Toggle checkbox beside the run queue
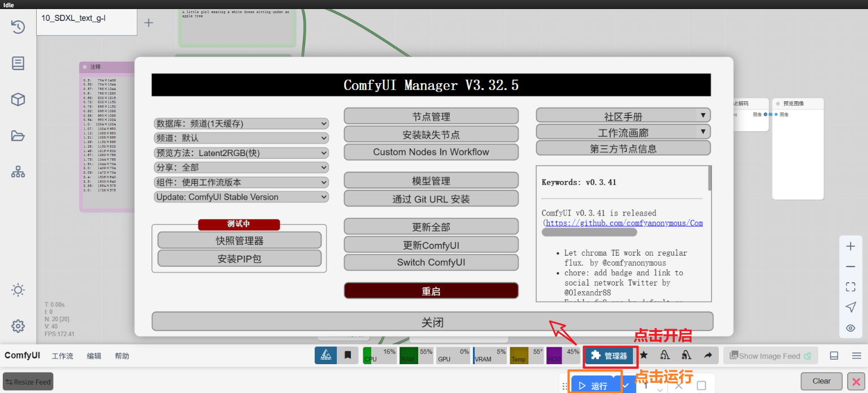The width and height of the screenshot is (868, 393). 701,386
